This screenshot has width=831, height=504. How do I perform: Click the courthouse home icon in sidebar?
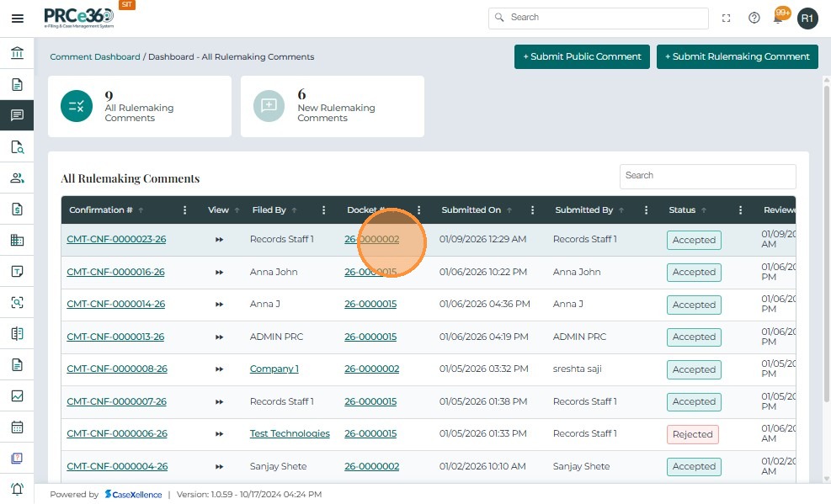pos(17,54)
